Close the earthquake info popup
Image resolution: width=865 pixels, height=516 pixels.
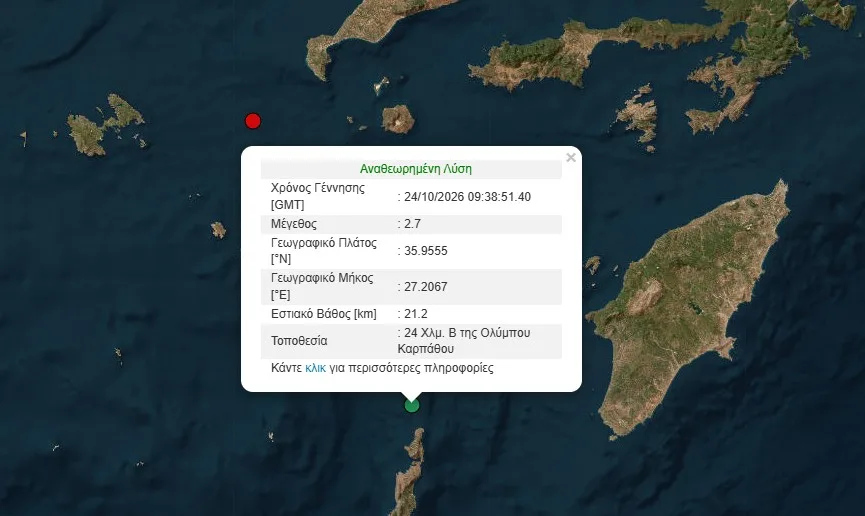[571, 158]
